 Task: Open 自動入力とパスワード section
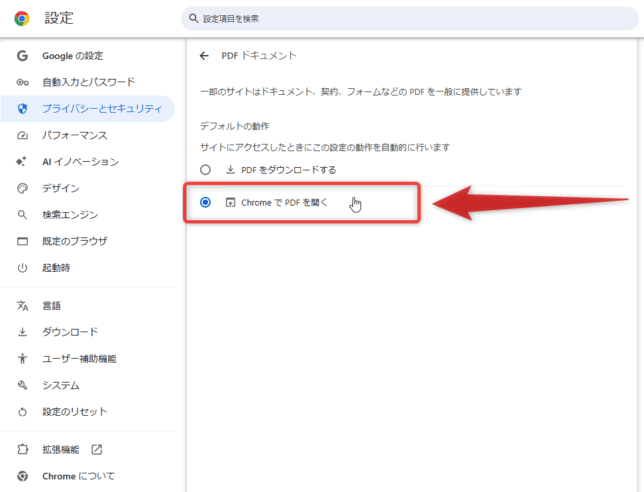(x=88, y=82)
